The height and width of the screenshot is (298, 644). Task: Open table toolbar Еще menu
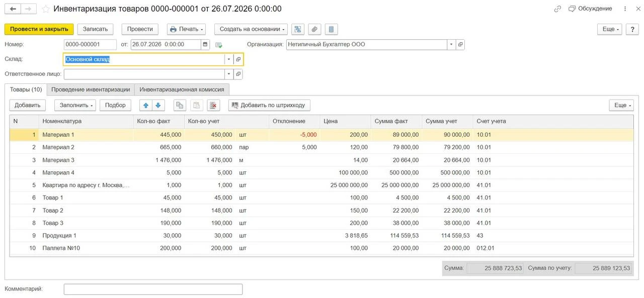click(621, 105)
